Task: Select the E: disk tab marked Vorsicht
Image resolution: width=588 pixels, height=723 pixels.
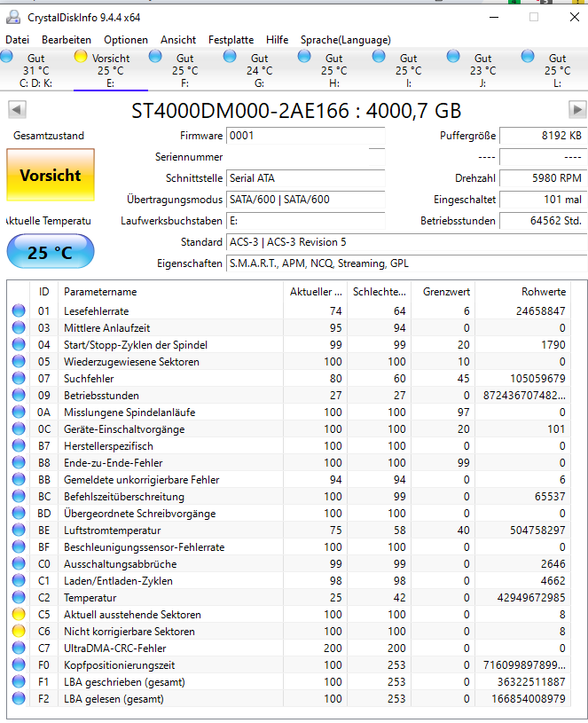Action: (x=111, y=71)
